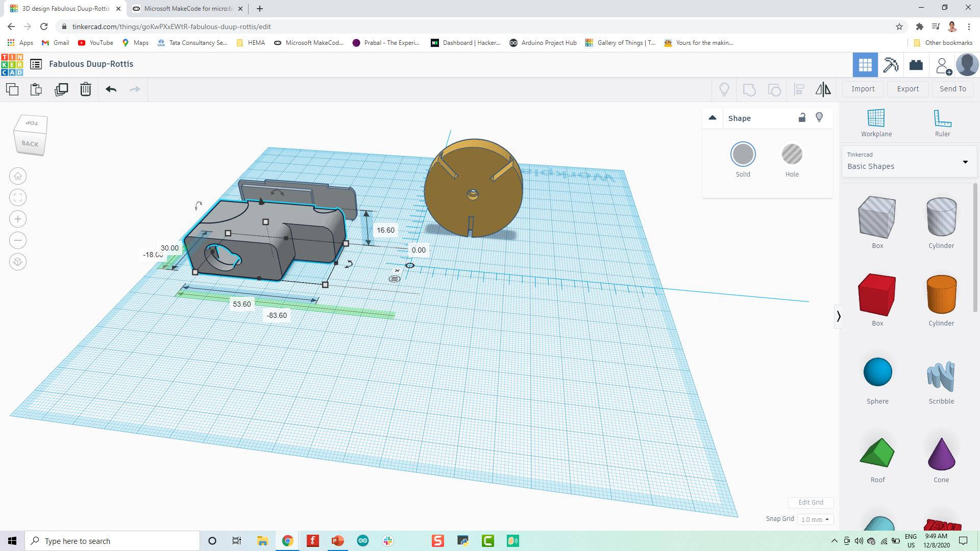
Task: Click the Mirror tool icon
Action: tap(823, 90)
